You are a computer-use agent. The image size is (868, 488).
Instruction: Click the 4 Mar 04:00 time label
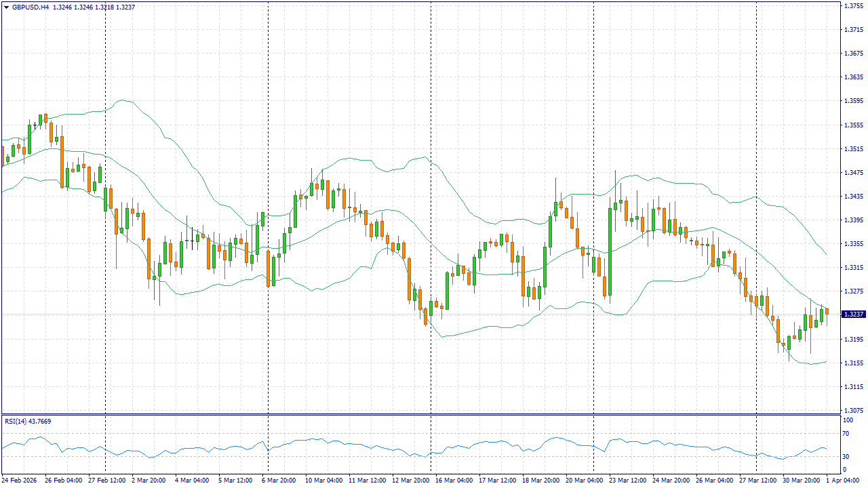[192, 480]
